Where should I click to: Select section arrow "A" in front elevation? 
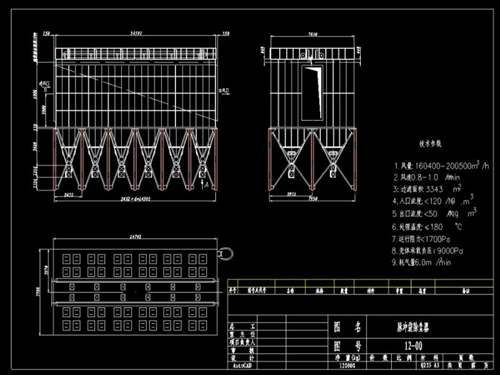tap(205, 184)
